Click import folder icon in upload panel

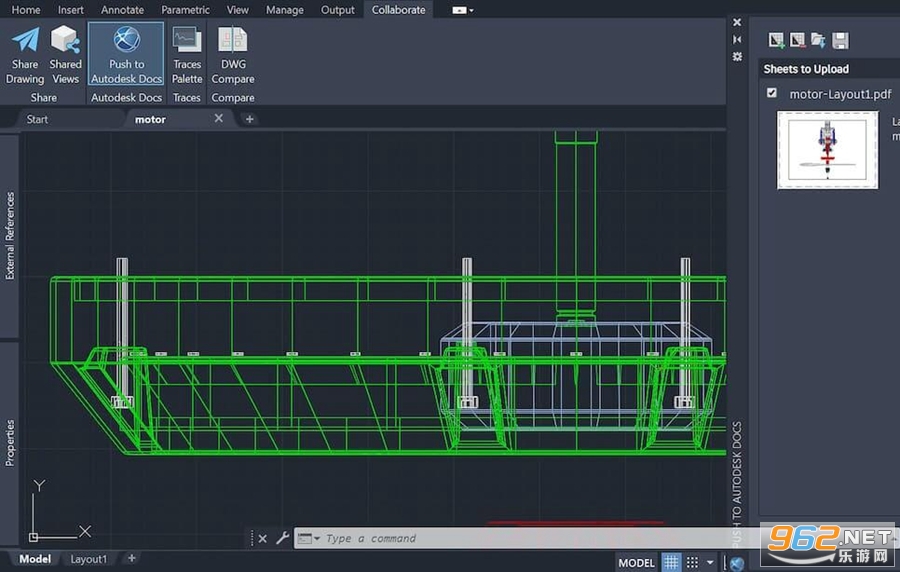click(818, 40)
